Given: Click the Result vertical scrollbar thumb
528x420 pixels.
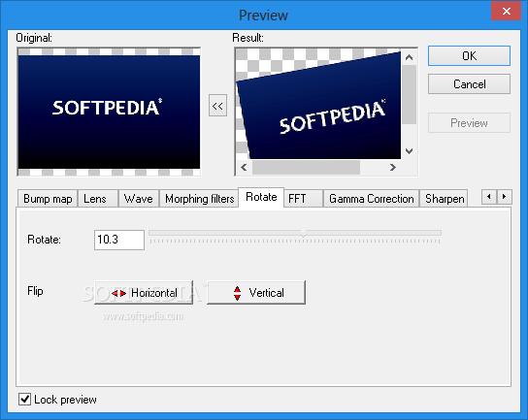Looking at the screenshot, I should 410,95.
